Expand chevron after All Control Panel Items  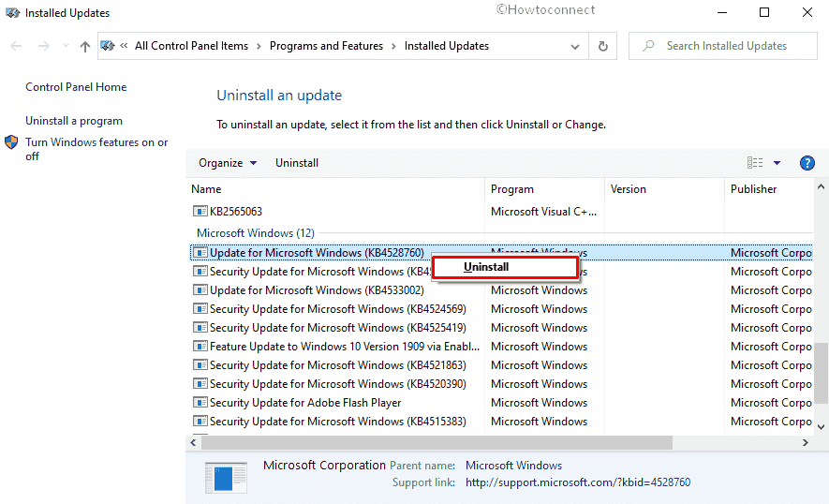[259, 47]
